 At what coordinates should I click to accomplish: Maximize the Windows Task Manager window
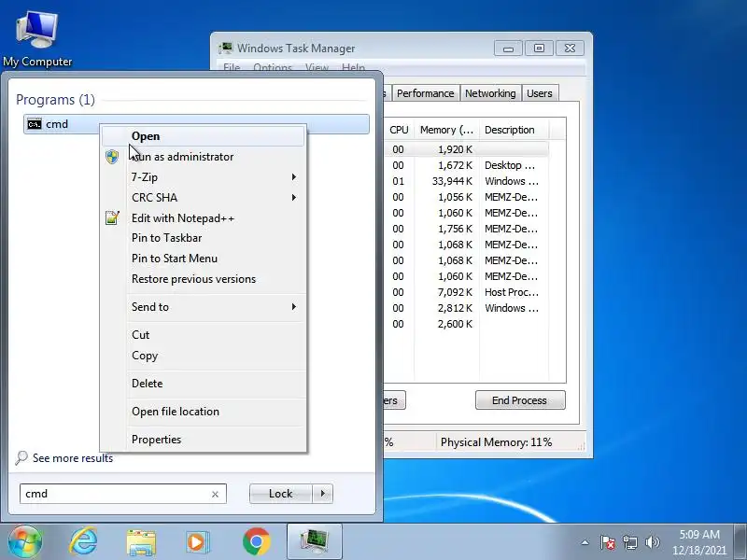tap(539, 49)
